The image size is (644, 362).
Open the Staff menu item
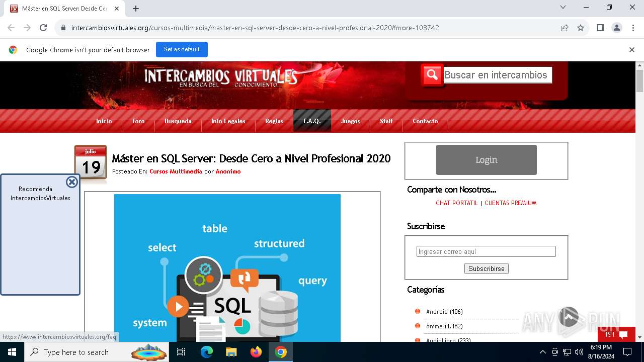tap(386, 121)
